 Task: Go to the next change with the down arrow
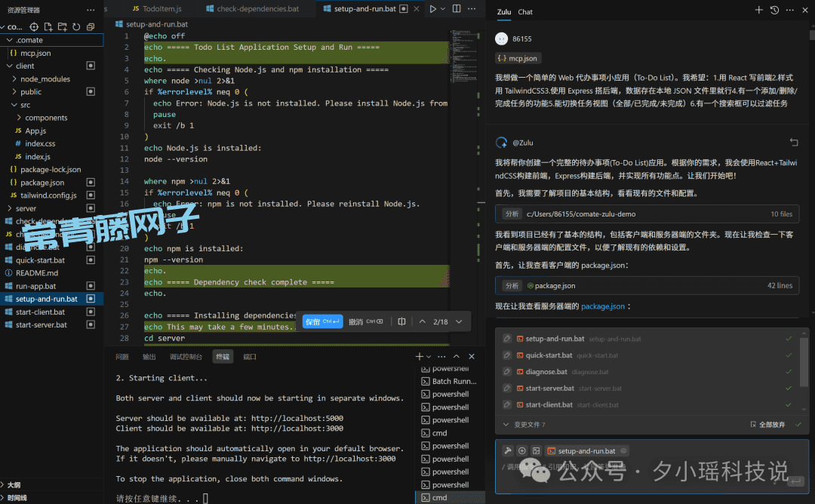459,321
